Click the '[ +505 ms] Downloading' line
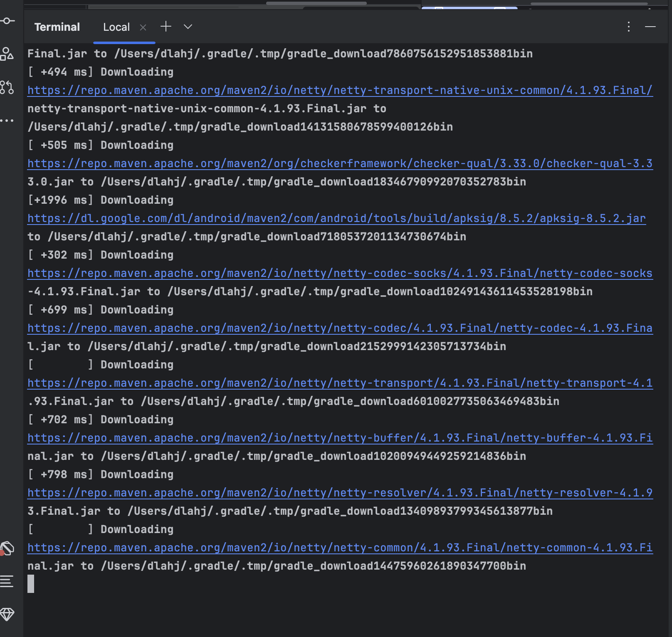 [x=101, y=146]
